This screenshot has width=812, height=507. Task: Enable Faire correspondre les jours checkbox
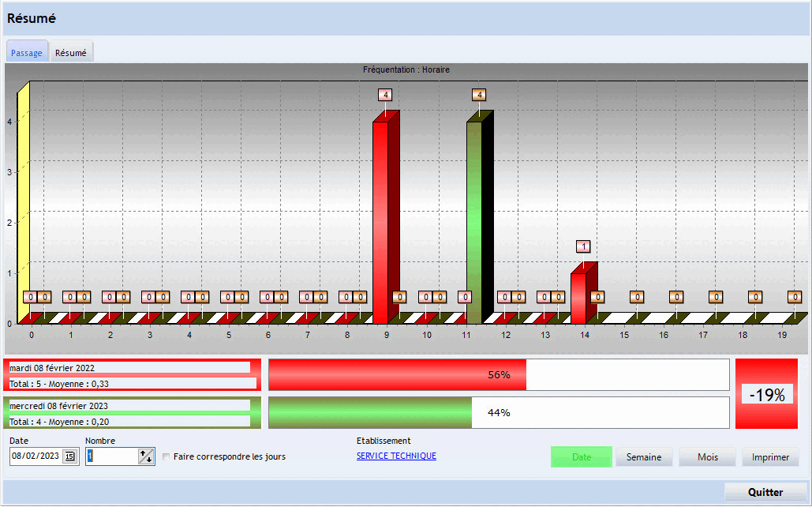pos(166,456)
